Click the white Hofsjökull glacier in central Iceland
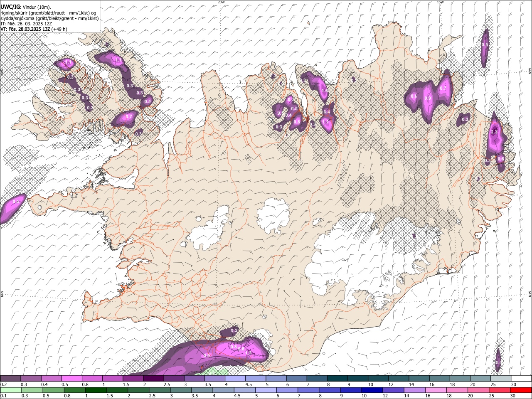 point(273,216)
